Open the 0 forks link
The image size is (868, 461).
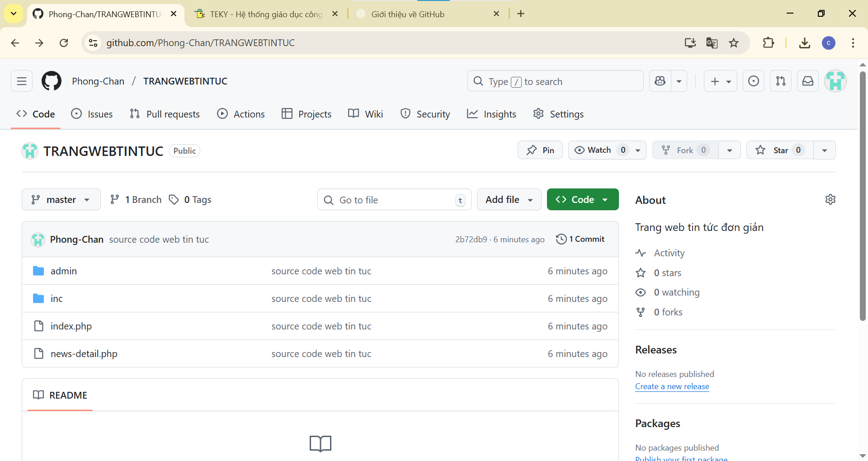tap(659, 312)
